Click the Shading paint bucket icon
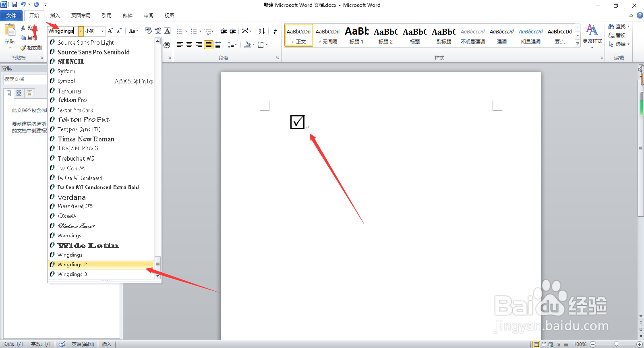644x348 pixels. point(247,45)
